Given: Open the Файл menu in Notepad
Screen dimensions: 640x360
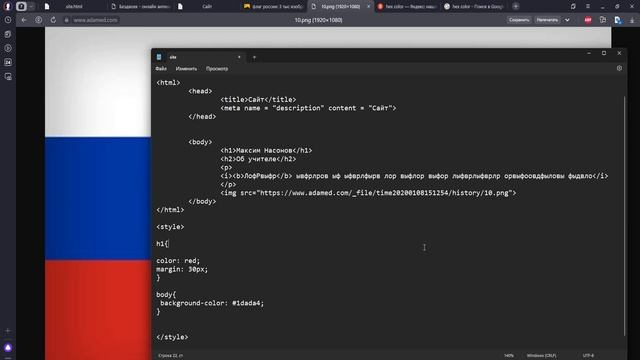Looking at the screenshot, I should (161, 69).
